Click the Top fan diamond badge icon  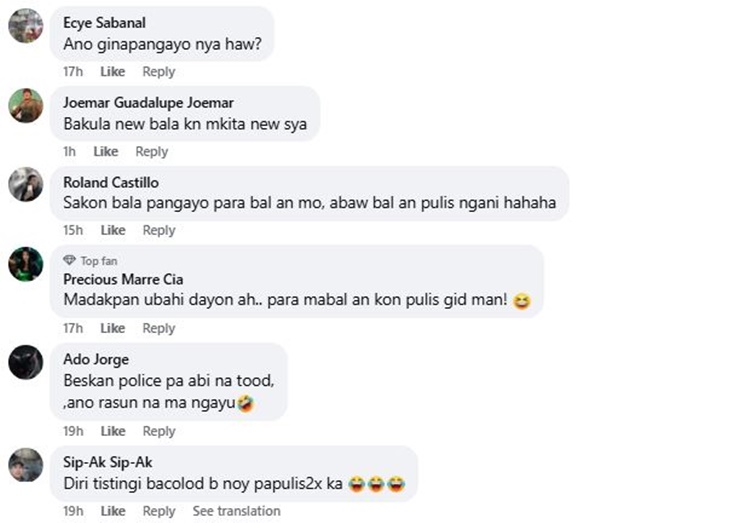(x=69, y=260)
